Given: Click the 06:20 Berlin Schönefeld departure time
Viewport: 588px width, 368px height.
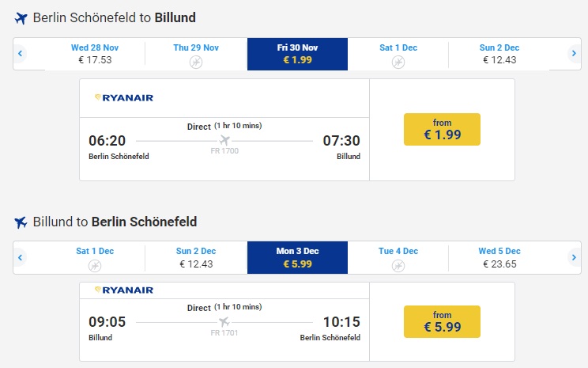Looking at the screenshot, I should coord(107,141).
